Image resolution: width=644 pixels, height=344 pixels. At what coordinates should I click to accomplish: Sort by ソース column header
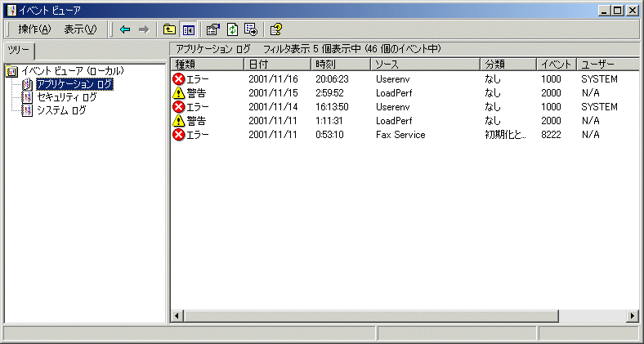[426, 65]
